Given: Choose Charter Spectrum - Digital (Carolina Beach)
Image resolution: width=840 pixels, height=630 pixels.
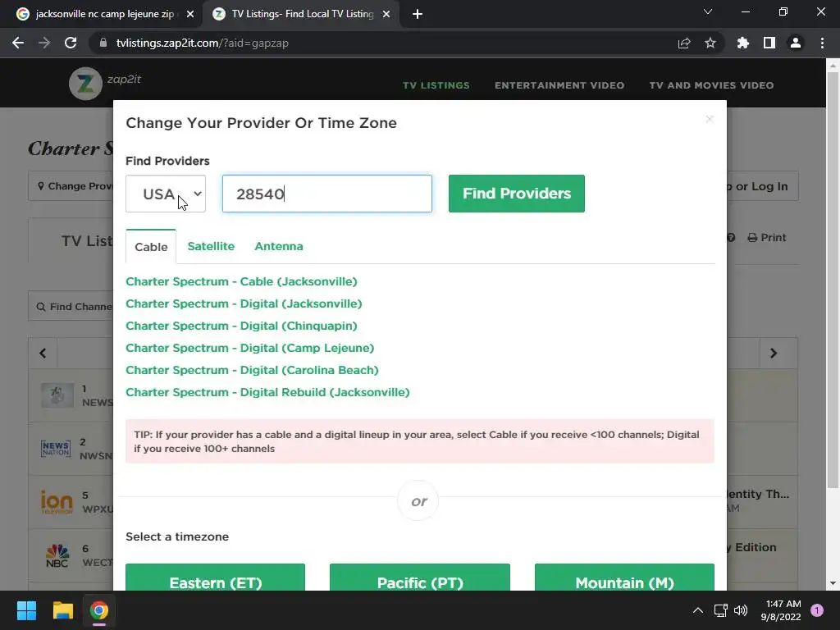Looking at the screenshot, I should click(x=252, y=370).
